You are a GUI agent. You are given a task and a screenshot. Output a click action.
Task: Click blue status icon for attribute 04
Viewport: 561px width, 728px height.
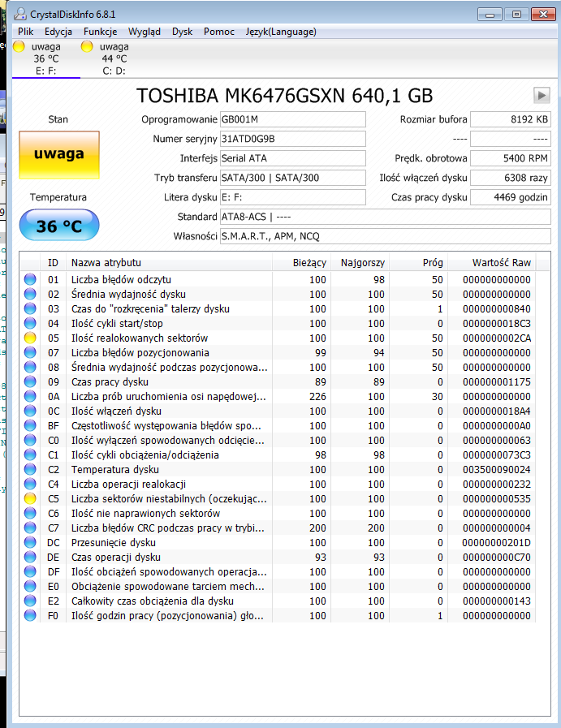pos(30,323)
